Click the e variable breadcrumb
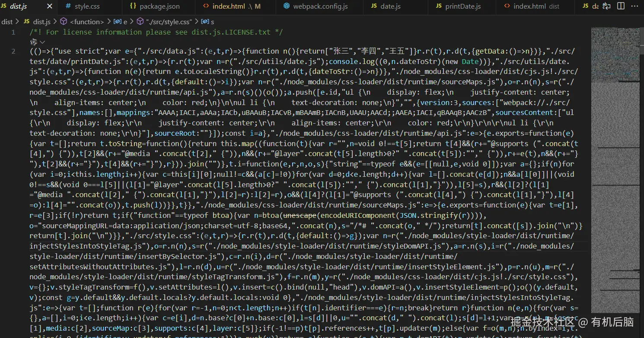644x338 pixels. point(125,21)
